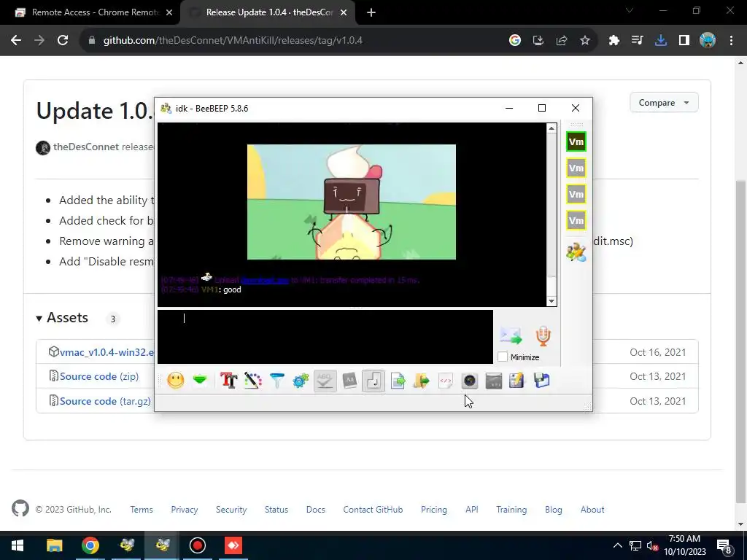This screenshot has height=560, width=747.
Task: Toggle the Chrome side panel
Action: tap(684, 41)
